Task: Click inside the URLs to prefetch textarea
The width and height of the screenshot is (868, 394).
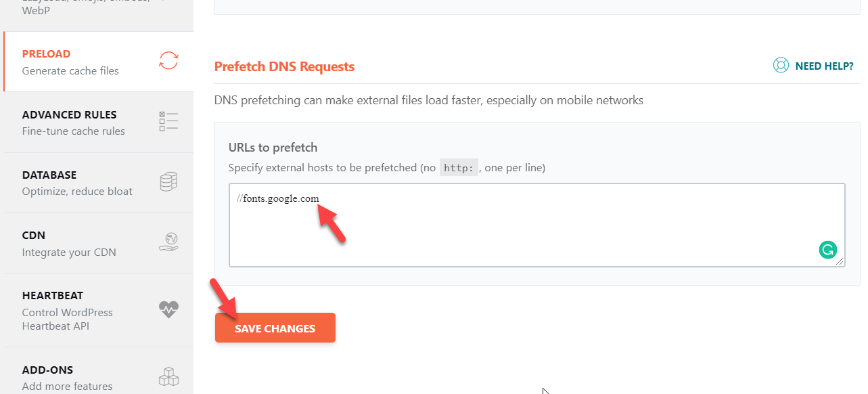Action: pos(537,225)
